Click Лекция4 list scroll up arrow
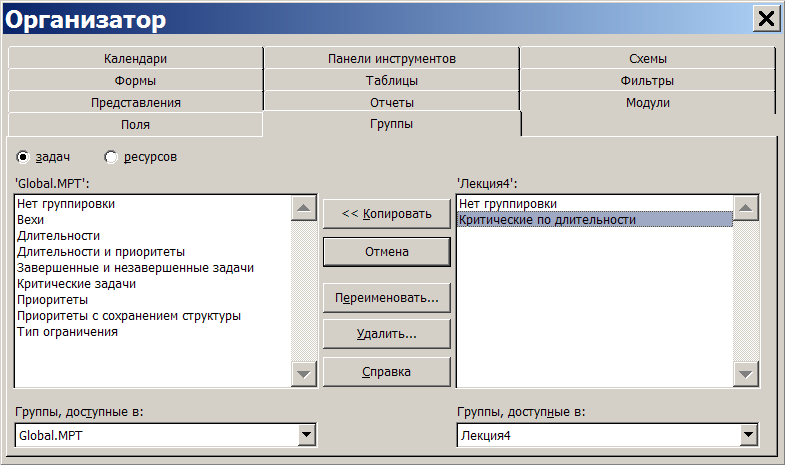785x465 pixels. tap(745, 208)
